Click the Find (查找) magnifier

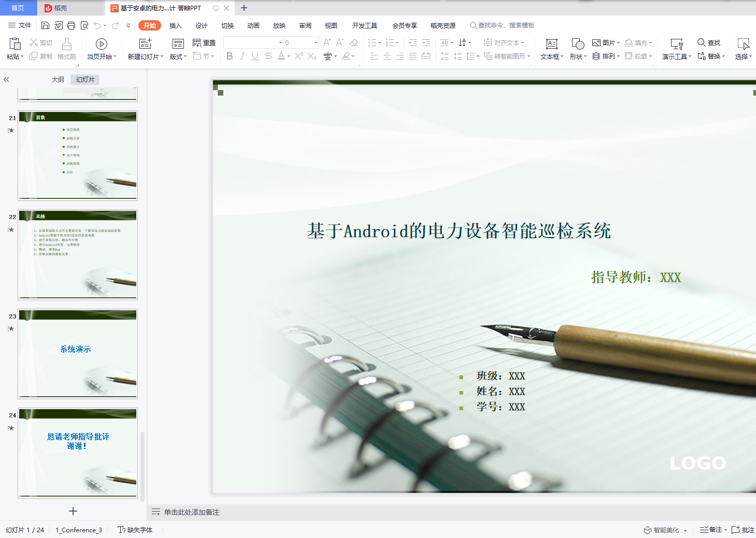pos(709,42)
